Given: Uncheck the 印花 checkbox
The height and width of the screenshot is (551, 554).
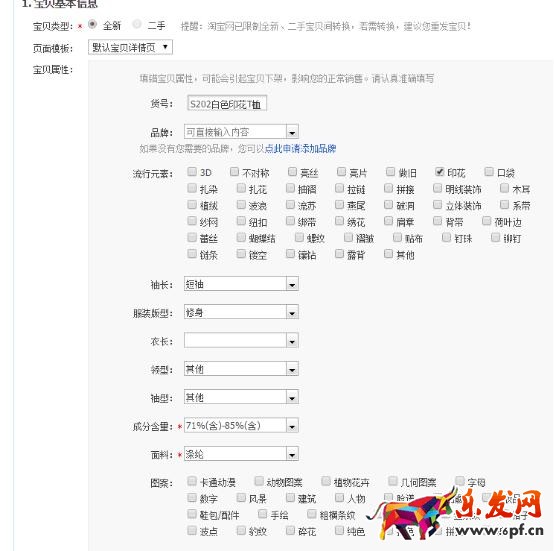Looking at the screenshot, I should tap(439, 172).
